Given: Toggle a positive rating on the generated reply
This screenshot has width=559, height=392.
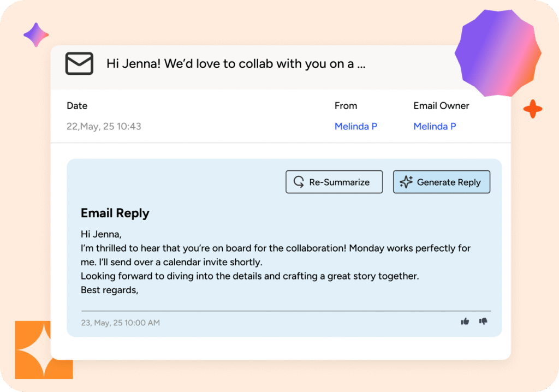Looking at the screenshot, I should click(x=465, y=322).
